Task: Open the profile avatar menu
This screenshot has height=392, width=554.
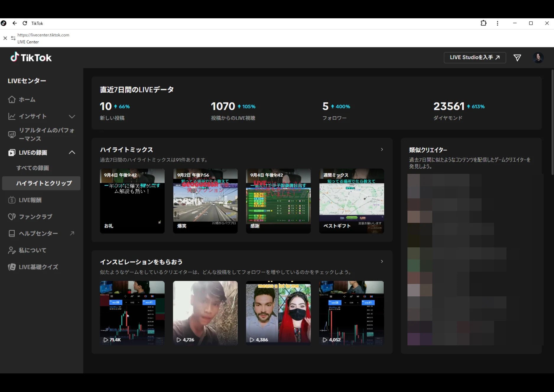Action: [538, 58]
